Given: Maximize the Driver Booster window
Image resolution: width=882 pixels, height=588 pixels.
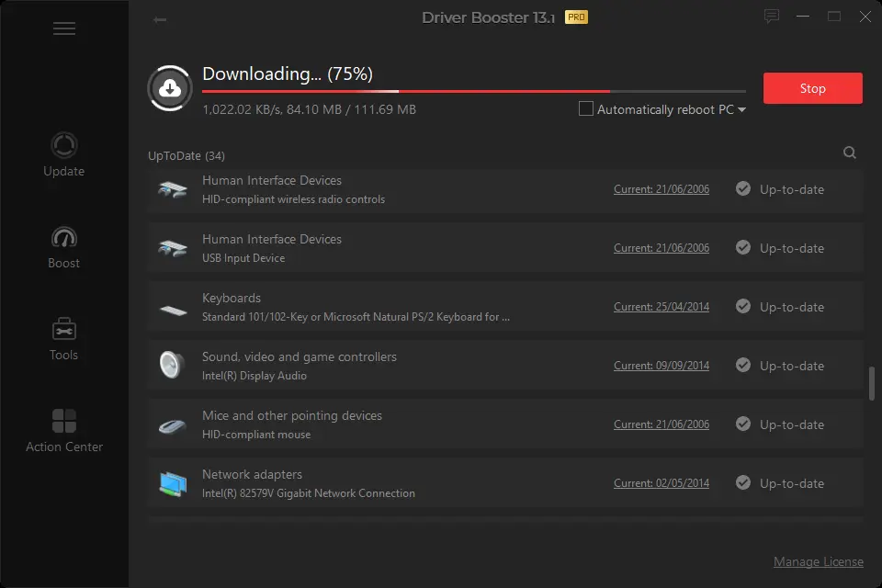Looking at the screenshot, I should click(833, 17).
